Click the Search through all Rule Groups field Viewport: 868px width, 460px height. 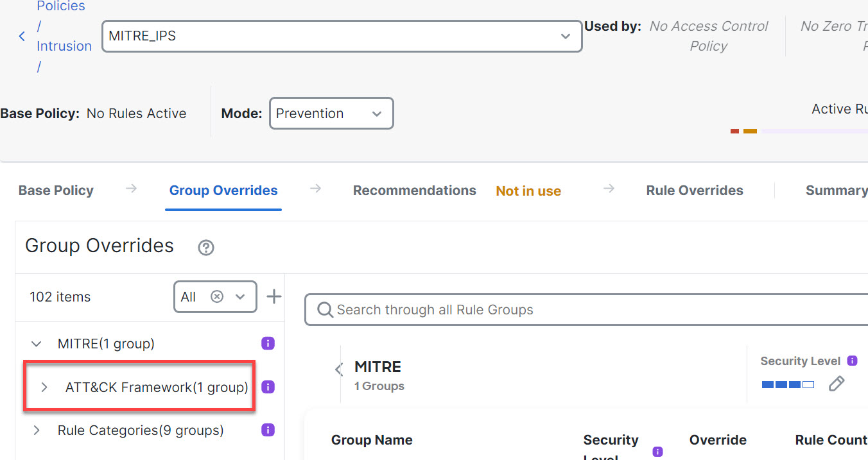tap(578, 310)
